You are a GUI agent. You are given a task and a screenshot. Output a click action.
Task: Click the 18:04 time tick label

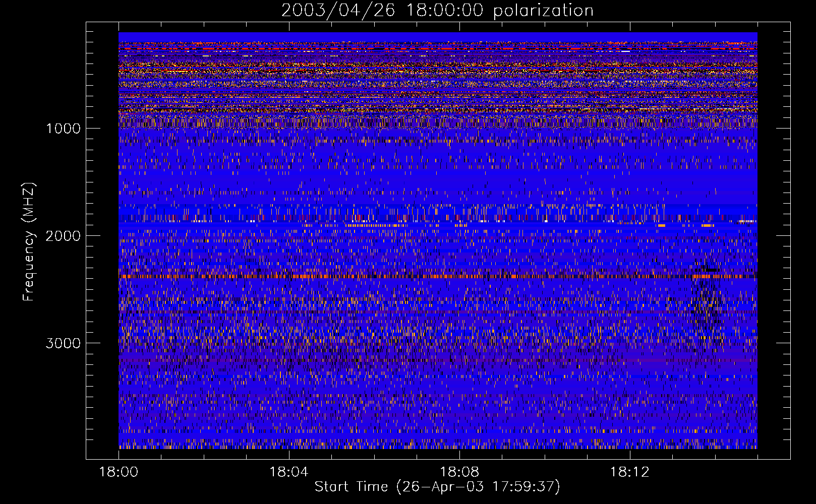289,472
